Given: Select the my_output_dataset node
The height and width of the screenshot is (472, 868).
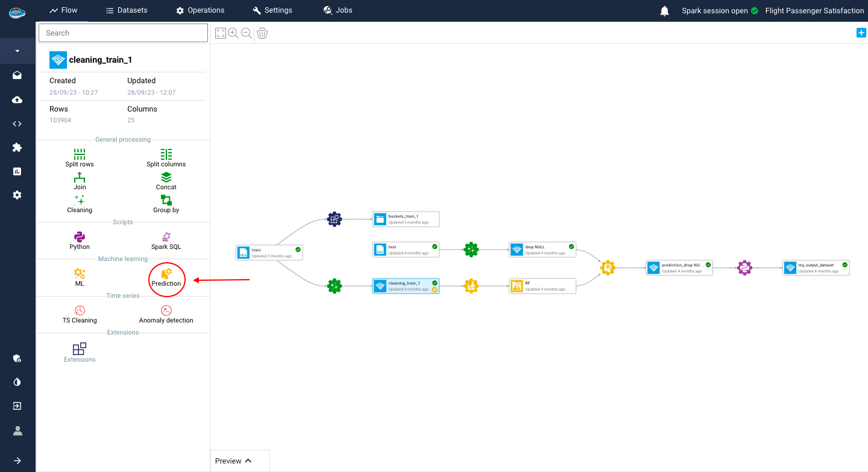Looking at the screenshot, I should tap(816, 268).
